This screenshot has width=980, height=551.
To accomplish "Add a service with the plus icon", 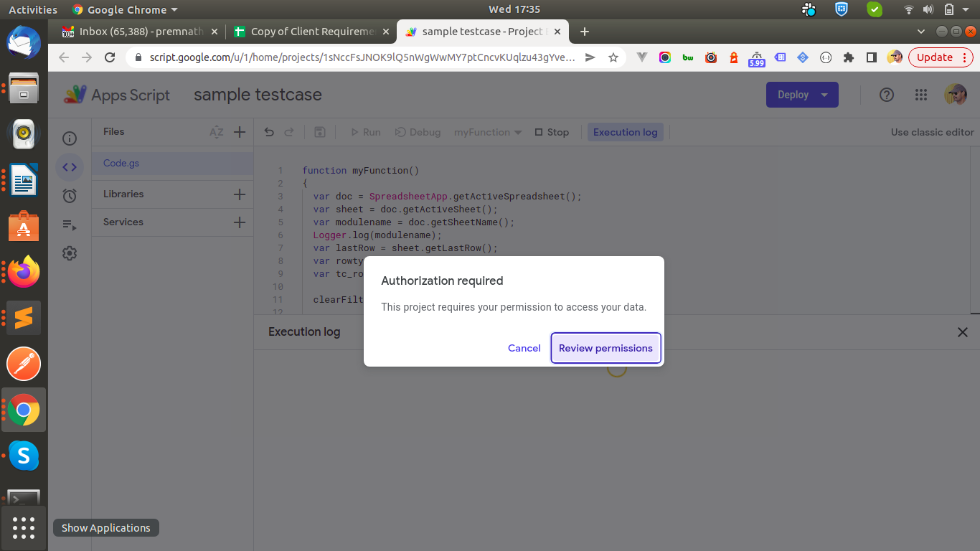I will click(x=240, y=222).
